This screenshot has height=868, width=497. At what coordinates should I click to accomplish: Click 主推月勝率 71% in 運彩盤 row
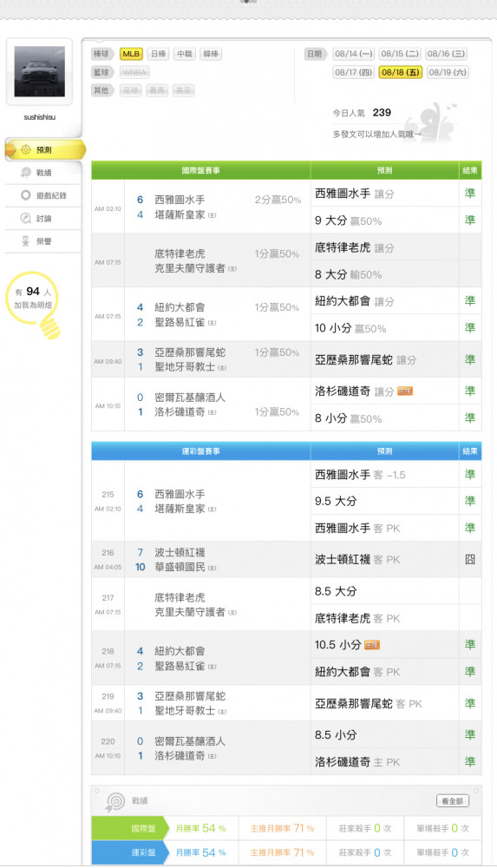pos(282,852)
